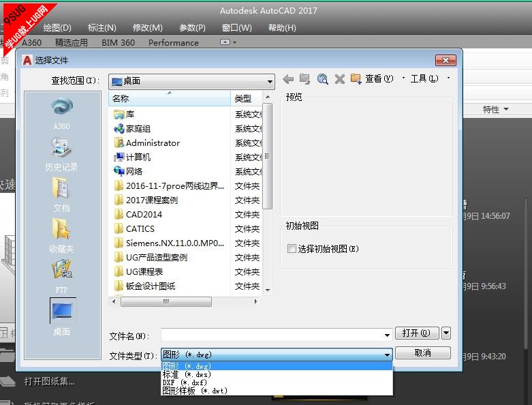Screen dimensions: 532x405
Task: Open the 窗口(W) menu
Action: point(236,28)
